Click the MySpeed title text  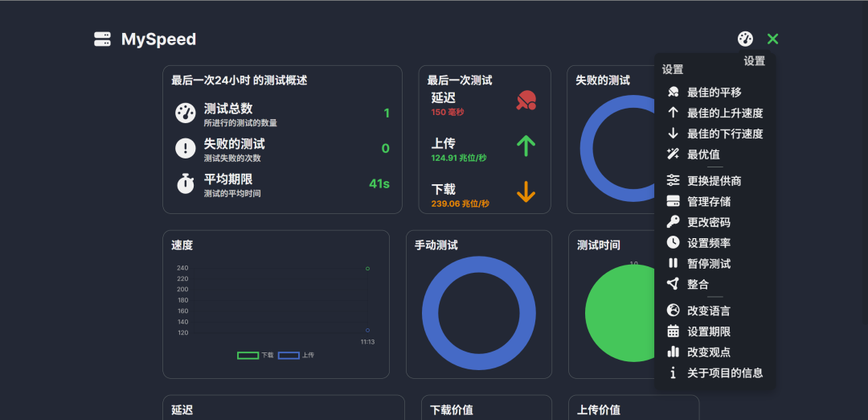point(159,39)
